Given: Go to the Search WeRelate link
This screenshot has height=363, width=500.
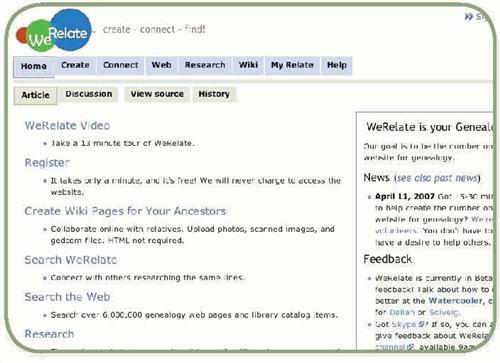Looking at the screenshot, I should [x=71, y=260].
